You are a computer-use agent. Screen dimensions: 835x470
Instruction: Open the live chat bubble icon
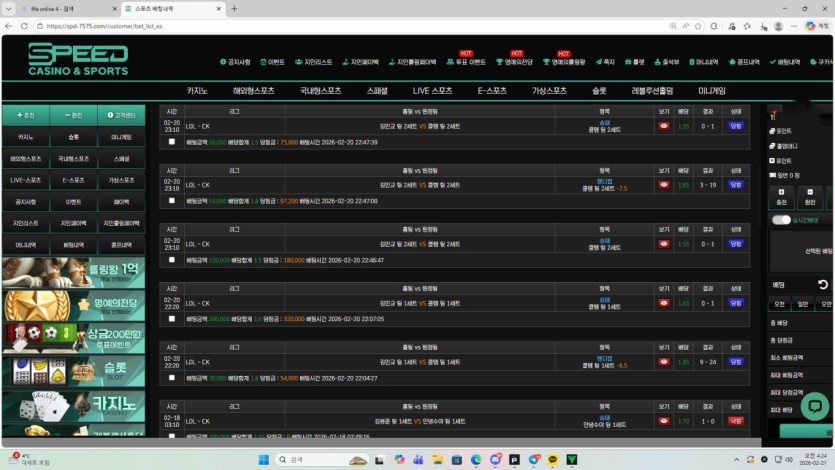pyautogui.click(x=814, y=406)
